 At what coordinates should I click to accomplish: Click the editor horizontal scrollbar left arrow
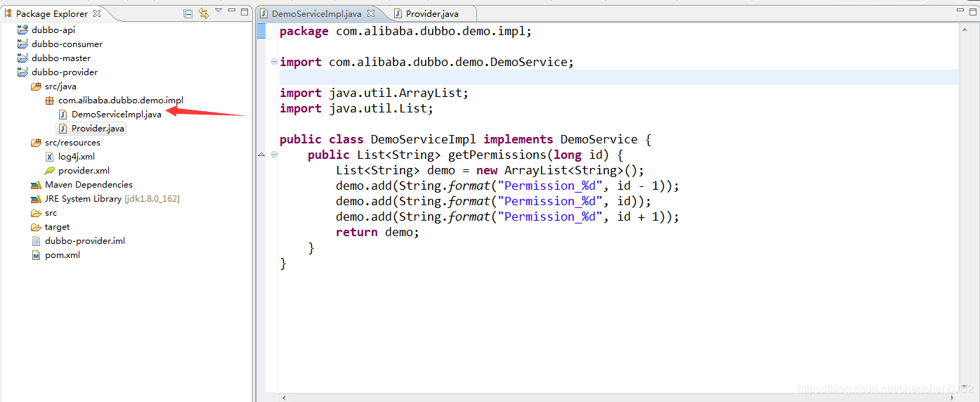tap(284, 397)
